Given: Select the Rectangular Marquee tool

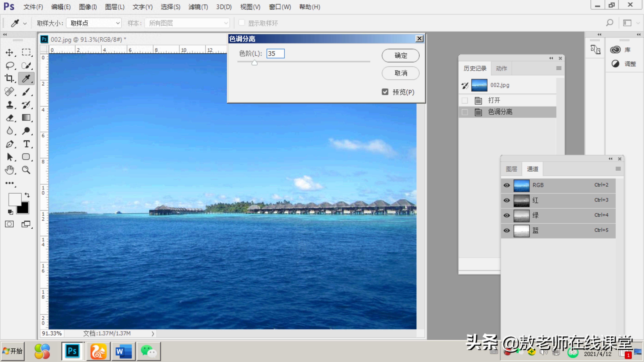Looking at the screenshot, I should tap(26, 52).
